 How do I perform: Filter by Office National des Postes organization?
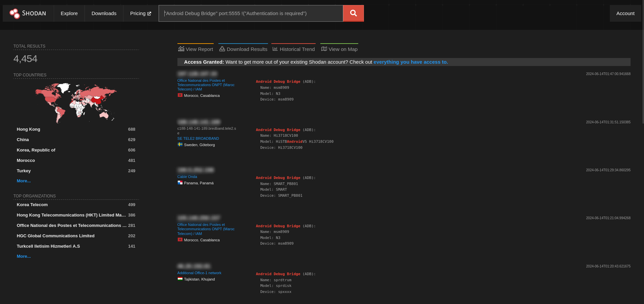[x=72, y=226]
